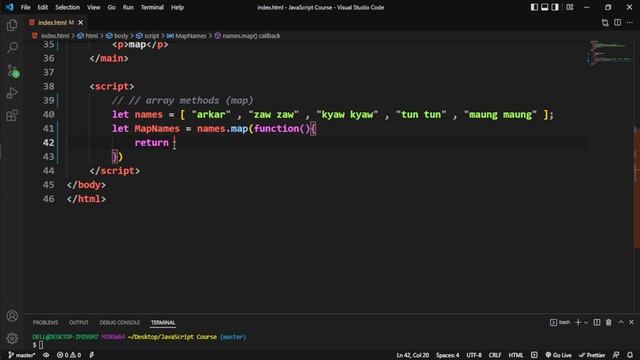
Task: Open Customize Layout icon
Action: [x=569, y=7]
